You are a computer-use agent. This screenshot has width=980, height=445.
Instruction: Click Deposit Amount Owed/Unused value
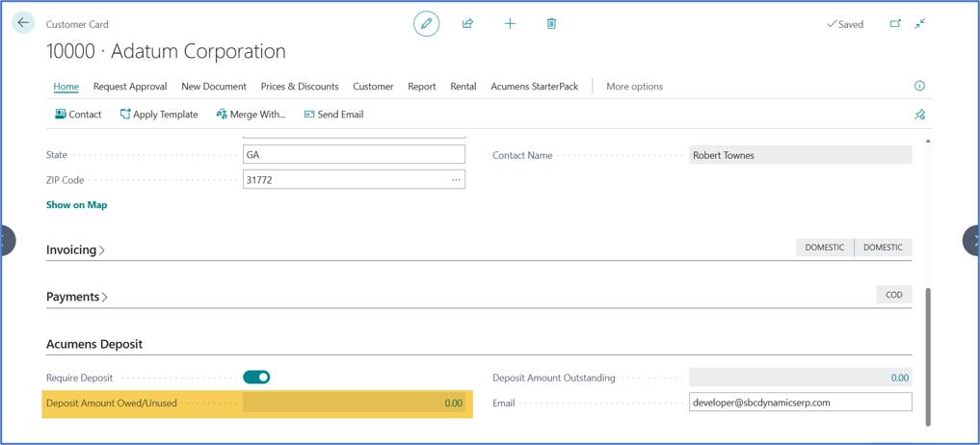(x=354, y=404)
